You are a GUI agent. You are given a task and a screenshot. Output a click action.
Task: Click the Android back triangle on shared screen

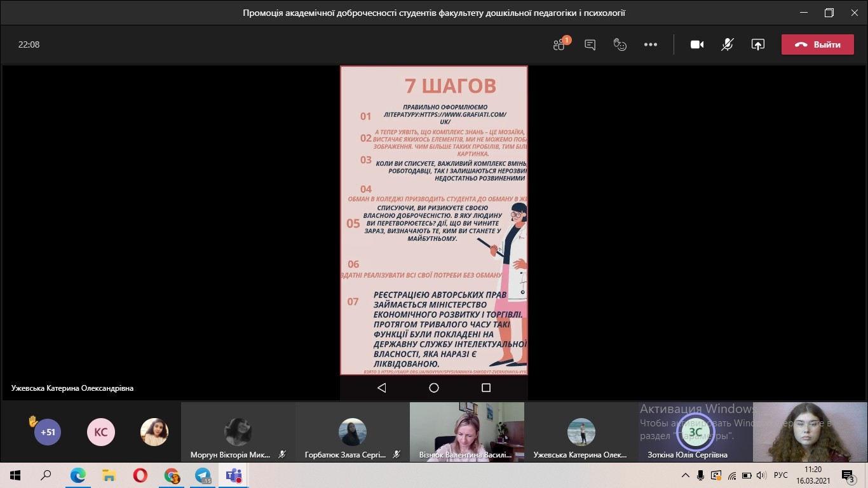[381, 388]
